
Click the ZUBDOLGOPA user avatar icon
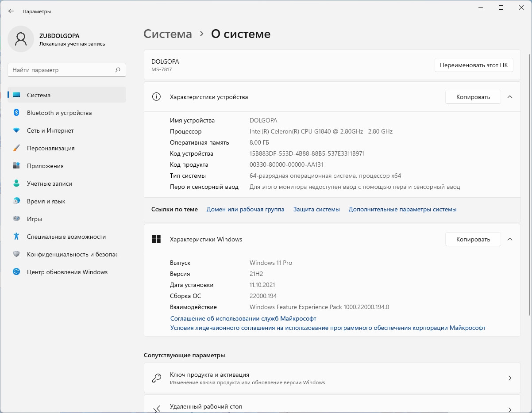click(x=21, y=39)
